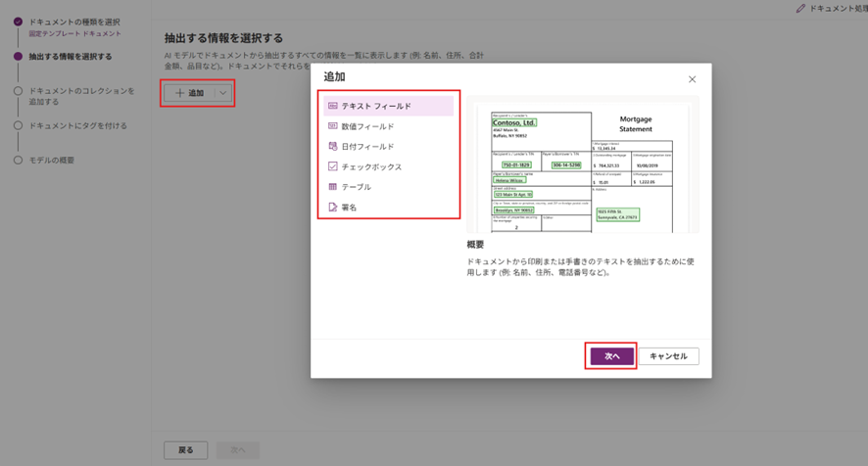Click the checkbox icon beside チェックボックス
This screenshot has width=868, height=466.
[333, 166]
